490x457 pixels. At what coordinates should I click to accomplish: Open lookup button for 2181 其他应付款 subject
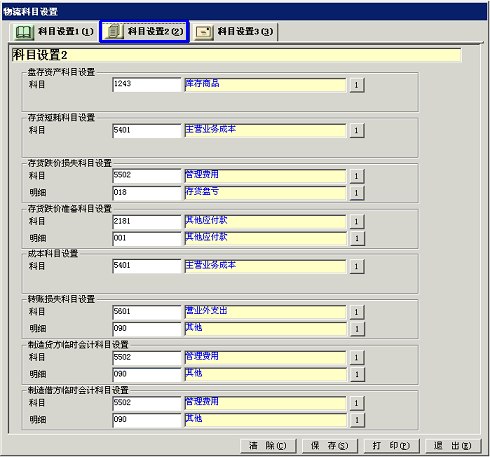coord(357,221)
